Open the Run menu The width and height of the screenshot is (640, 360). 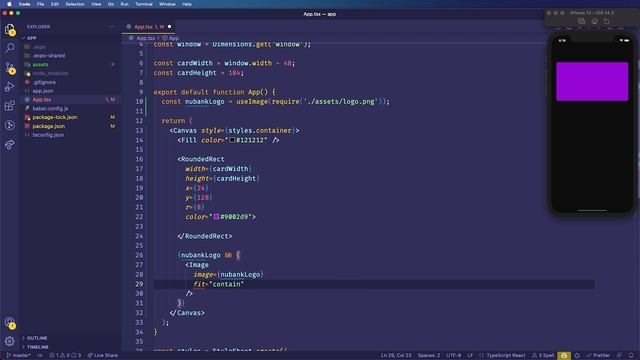point(124,4)
